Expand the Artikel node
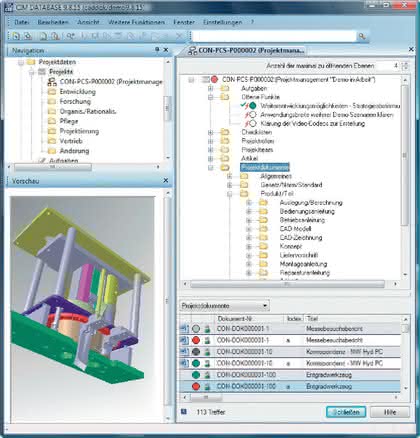The height and width of the screenshot is (438, 420). (210, 159)
